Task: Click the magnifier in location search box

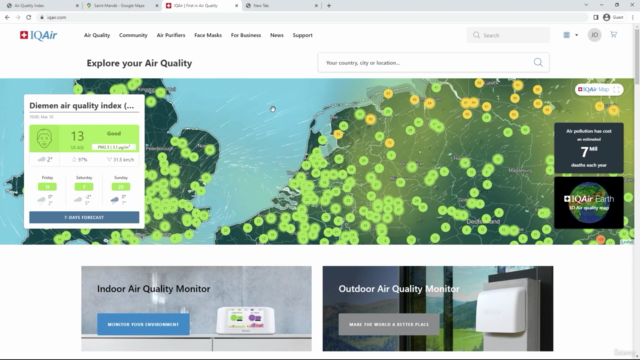Action: coord(538,62)
